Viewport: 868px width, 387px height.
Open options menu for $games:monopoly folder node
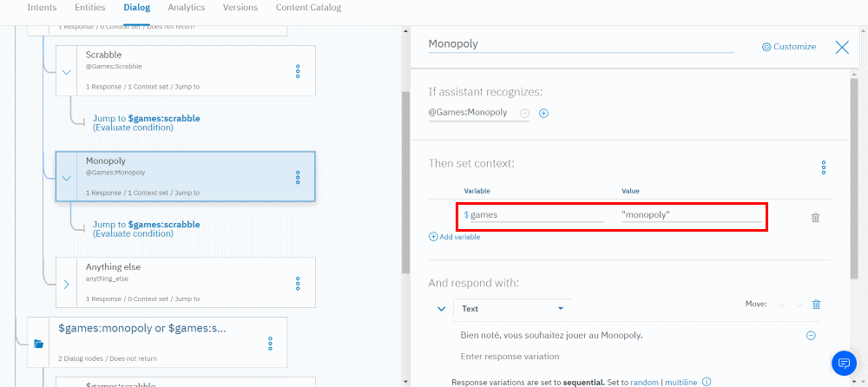(270, 344)
